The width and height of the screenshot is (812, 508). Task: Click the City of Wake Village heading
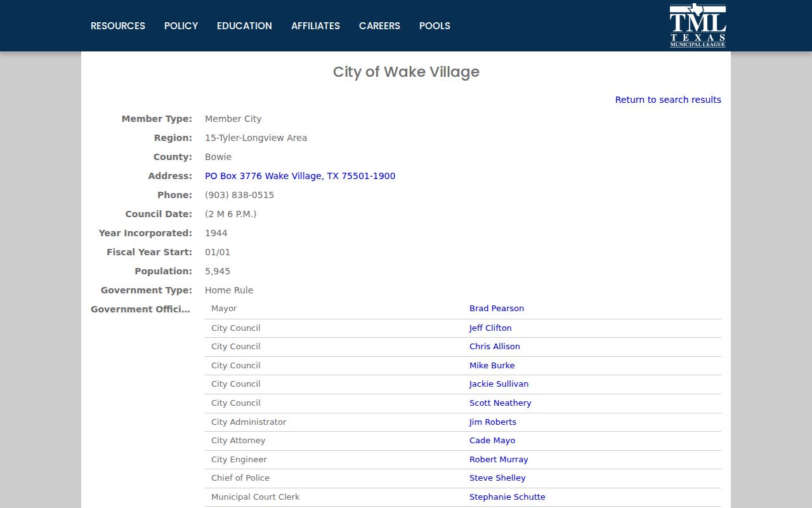coord(406,72)
